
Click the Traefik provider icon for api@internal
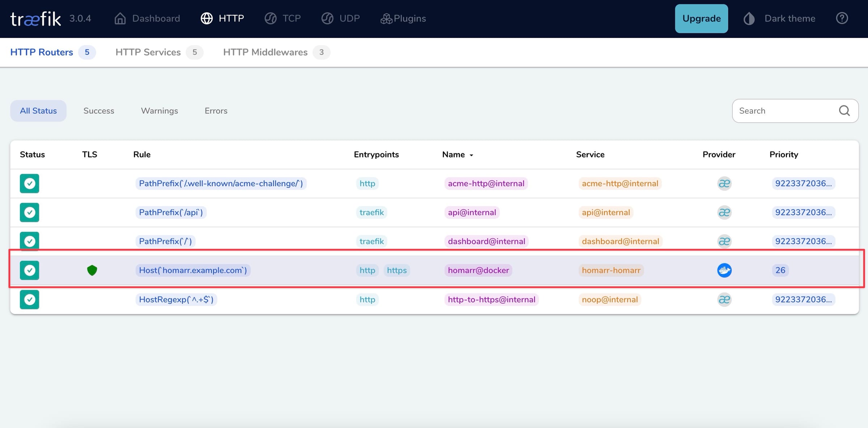click(724, 212)
